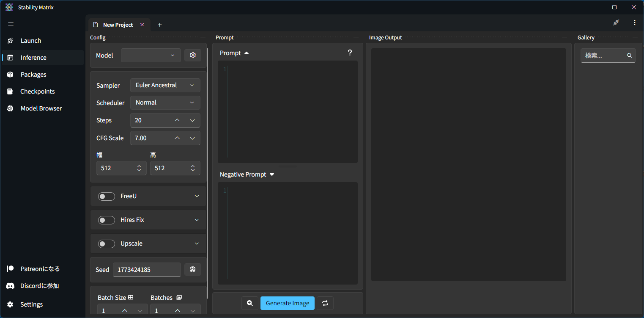Open the Sampler dropdown
644x318 pixels.
(165, 85)
